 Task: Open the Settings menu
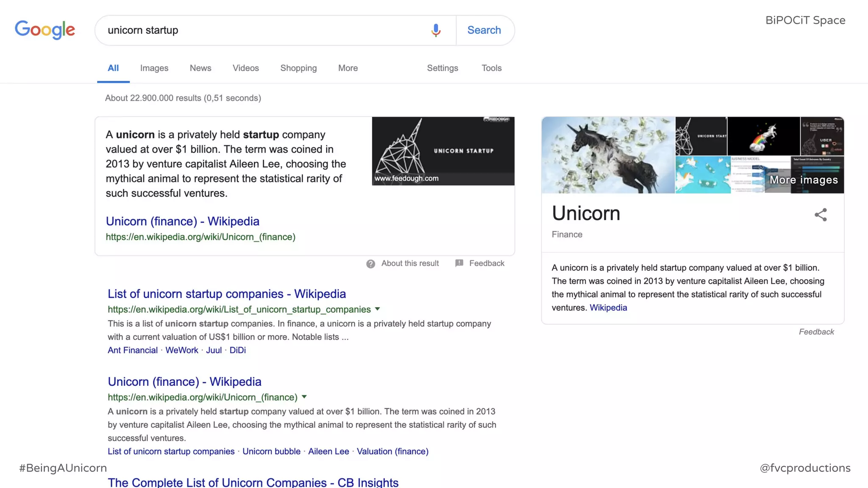click(442, 68)
